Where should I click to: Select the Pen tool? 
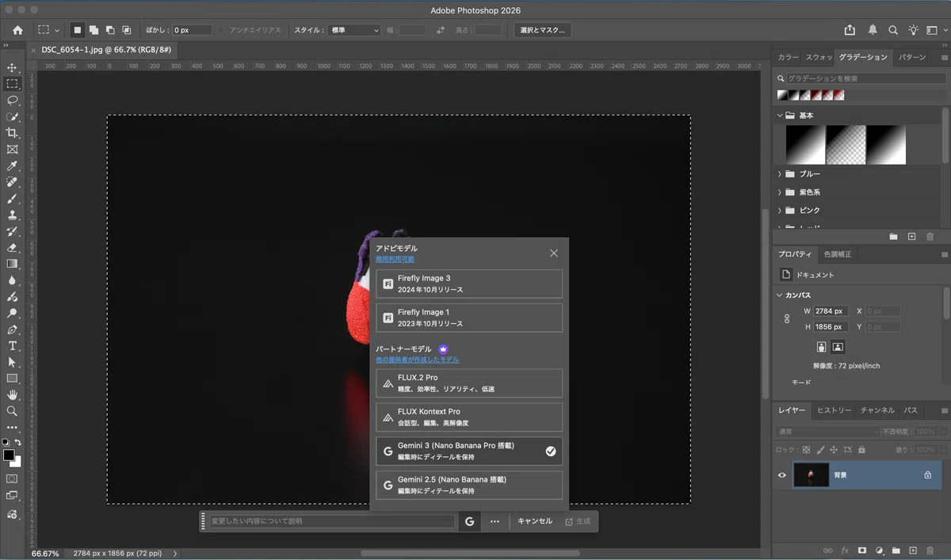pyautogui.click(x=12, y=330)
